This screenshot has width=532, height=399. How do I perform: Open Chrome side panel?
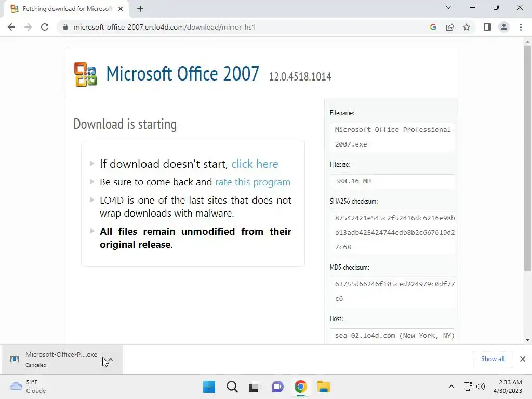(x=487, y=27)
